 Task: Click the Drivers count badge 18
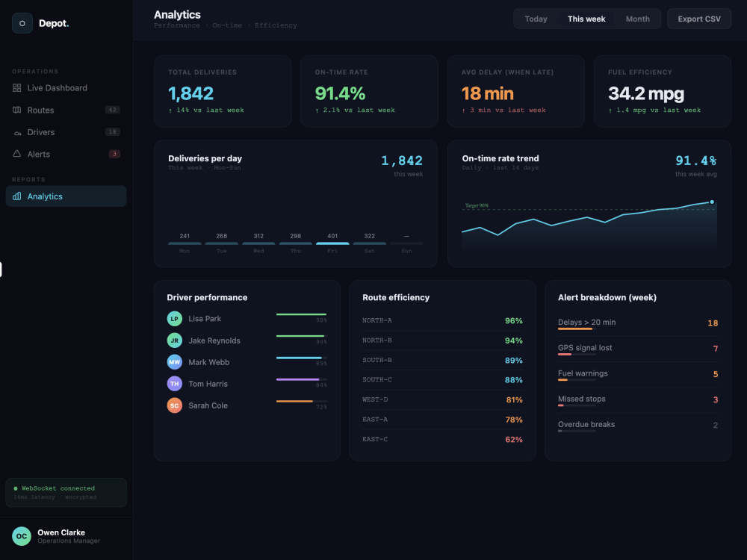(113, 132)
